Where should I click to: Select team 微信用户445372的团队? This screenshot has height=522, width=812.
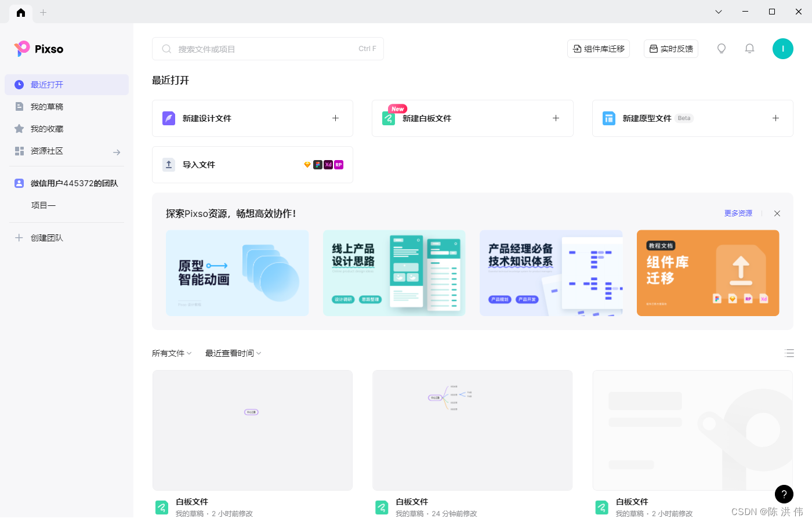67,183
